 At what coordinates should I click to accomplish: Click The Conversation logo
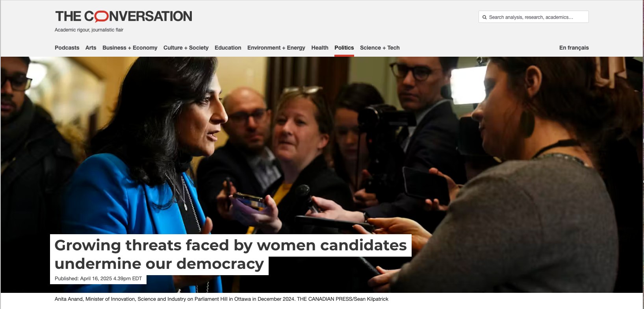[x=124, y=16]
